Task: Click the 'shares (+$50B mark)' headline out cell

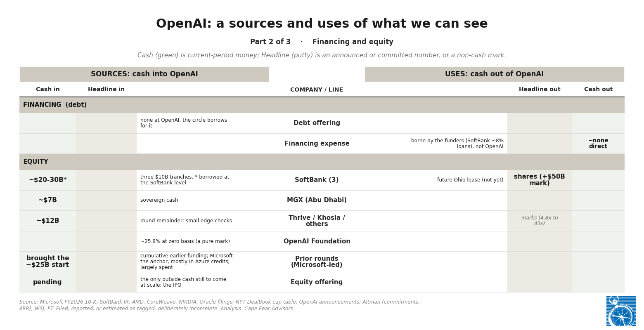Action: coord(540,180)
